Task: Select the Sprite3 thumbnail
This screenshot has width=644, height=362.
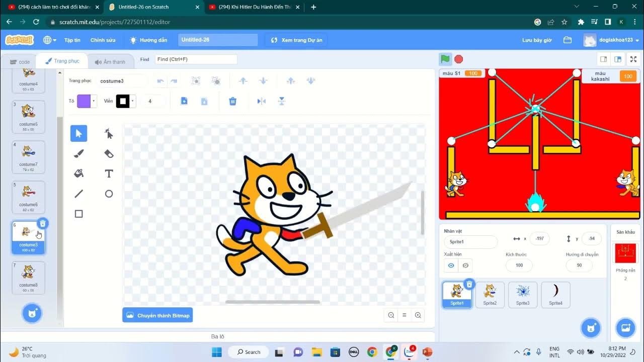Action: tap(523, 295)
